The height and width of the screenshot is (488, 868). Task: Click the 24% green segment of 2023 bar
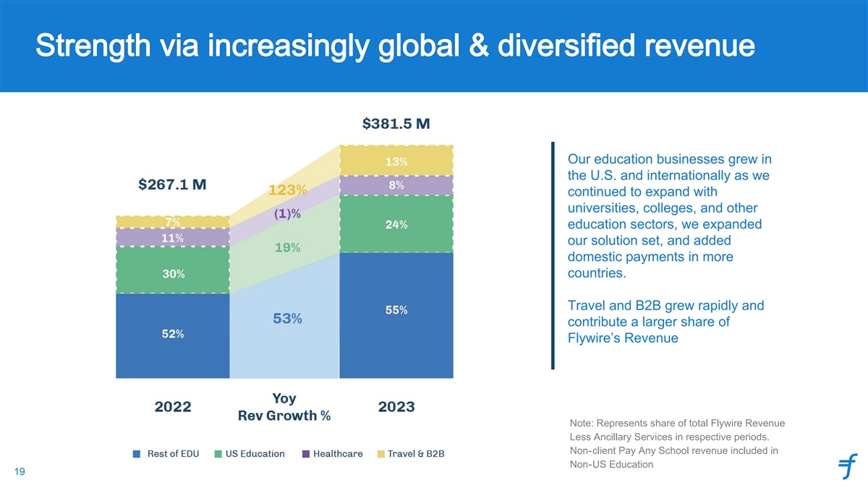396,224
